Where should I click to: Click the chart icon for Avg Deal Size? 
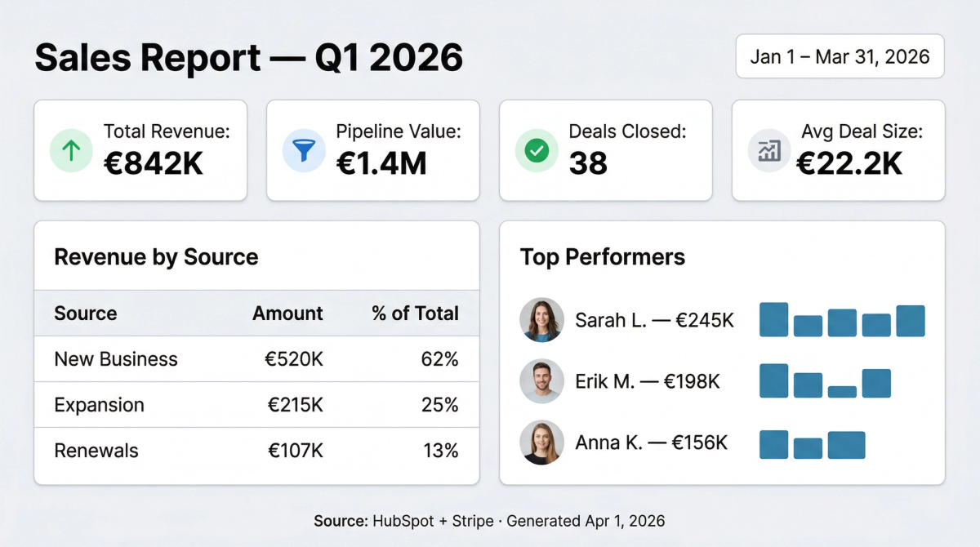[x=769, y=151]
